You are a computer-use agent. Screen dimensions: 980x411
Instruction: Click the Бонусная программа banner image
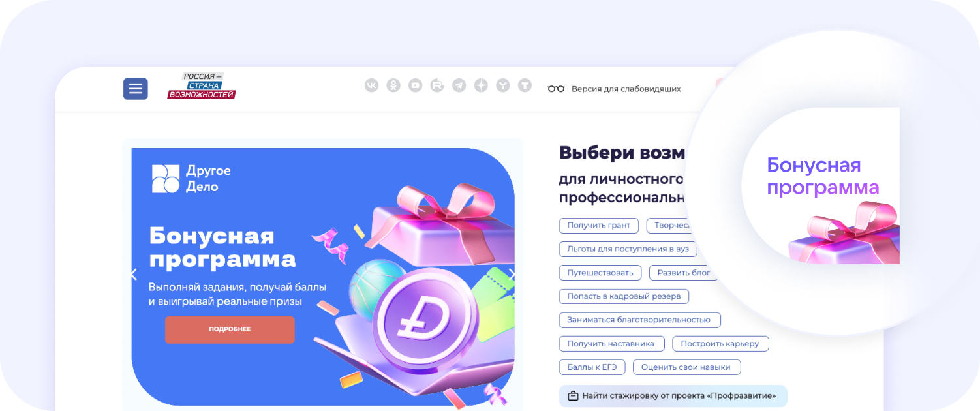[x=323, y=277]
